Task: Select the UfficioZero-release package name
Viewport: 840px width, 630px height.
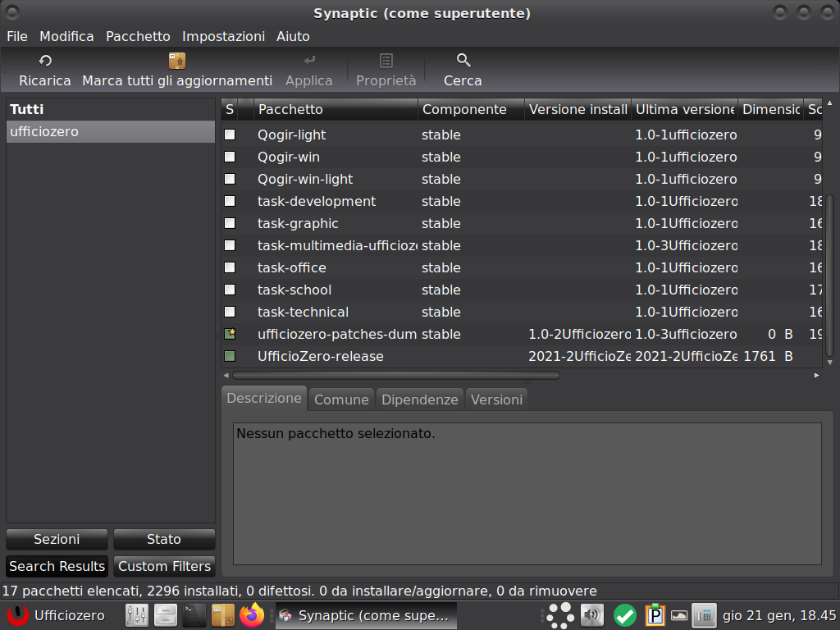Action: click(321, 356)
